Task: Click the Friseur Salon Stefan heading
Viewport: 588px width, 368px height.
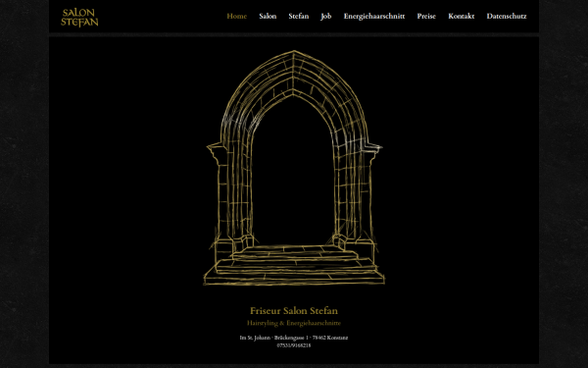Action: [294, 310]
